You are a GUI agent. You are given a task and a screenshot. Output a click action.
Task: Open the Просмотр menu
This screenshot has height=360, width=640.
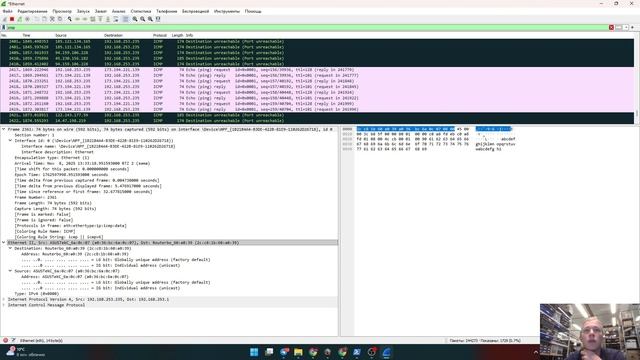[x=62, y=11]
